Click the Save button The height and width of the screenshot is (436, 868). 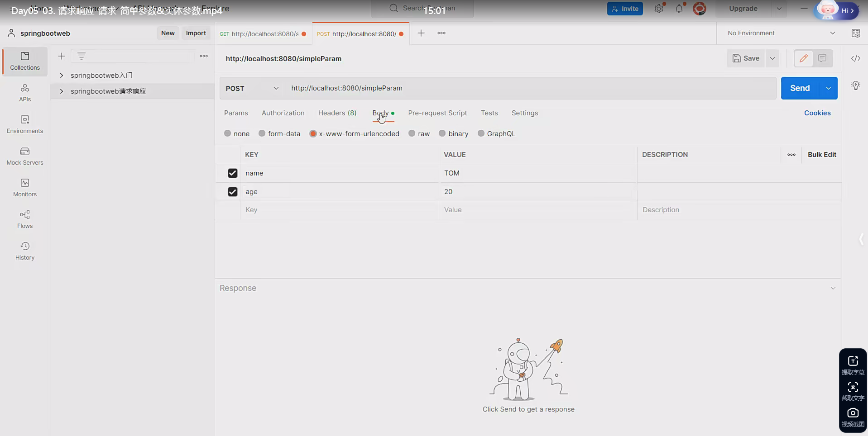point(746,58)
